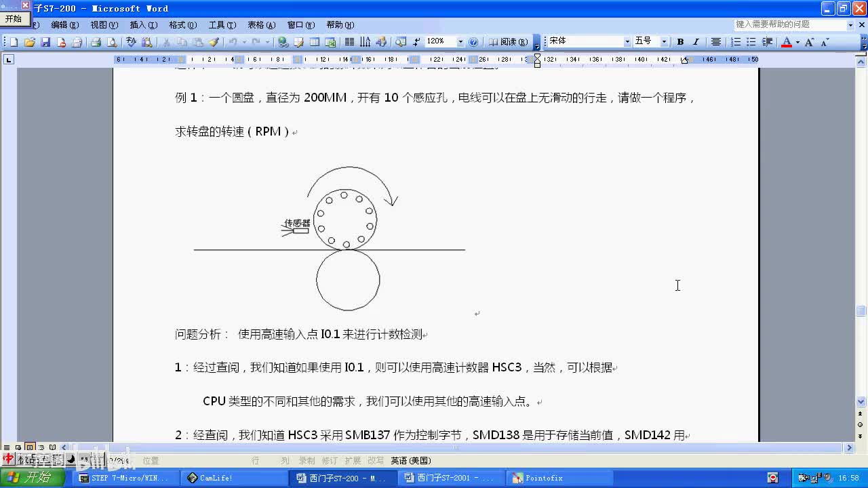This screenshot has width=868, height=488.
Task: Insert an Excel worksheet
Action: pos(330,42)
